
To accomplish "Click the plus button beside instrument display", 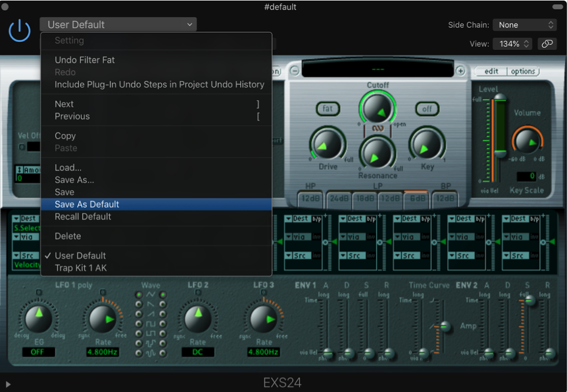I will [460, 71].
